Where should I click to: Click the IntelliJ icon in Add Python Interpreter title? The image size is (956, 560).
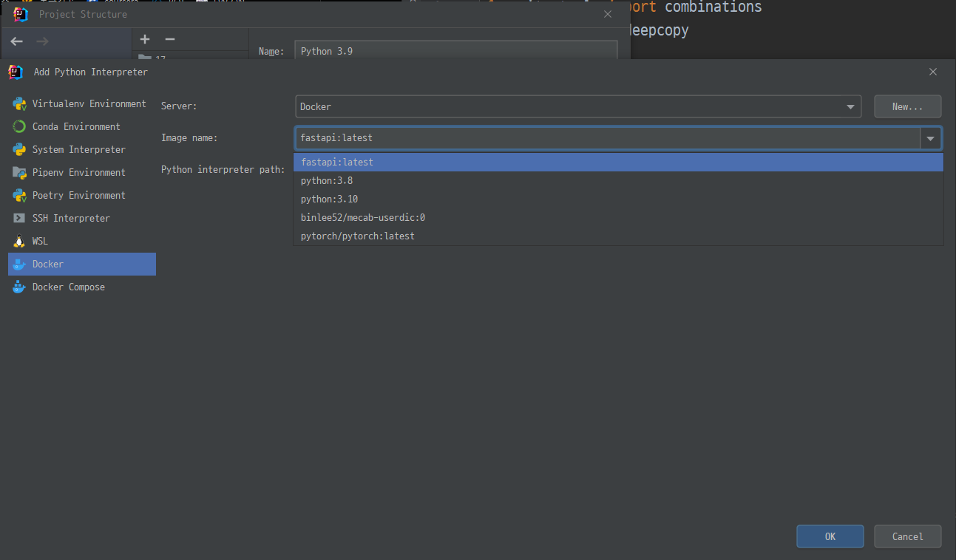[x=16, y=72]
